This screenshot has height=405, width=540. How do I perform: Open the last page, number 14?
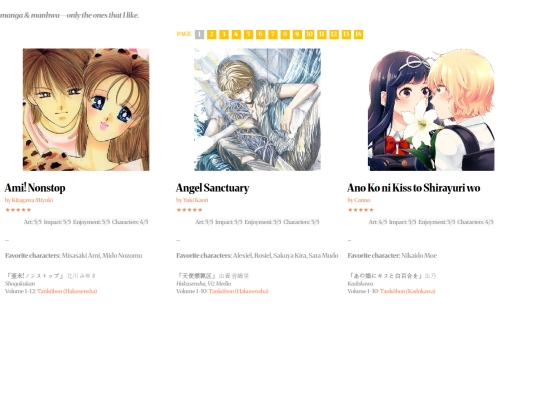(x=359, y=34)
